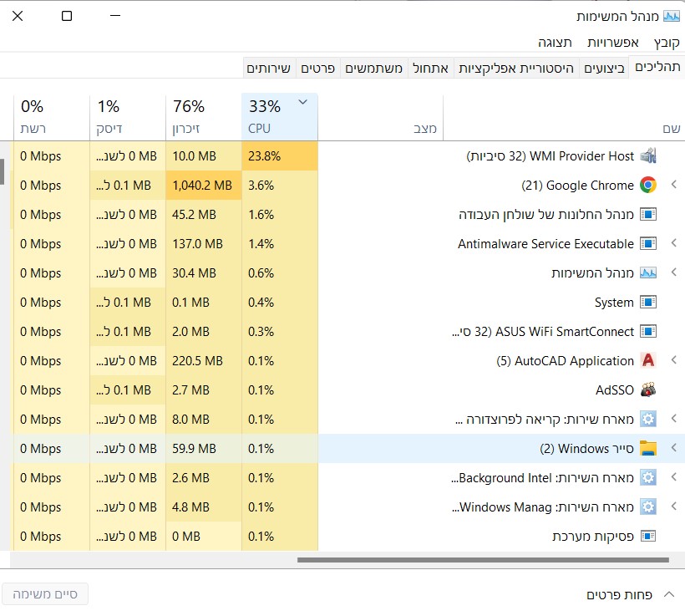
Task: Expand the AutoCAD Application group
Action: click(674, 359)
